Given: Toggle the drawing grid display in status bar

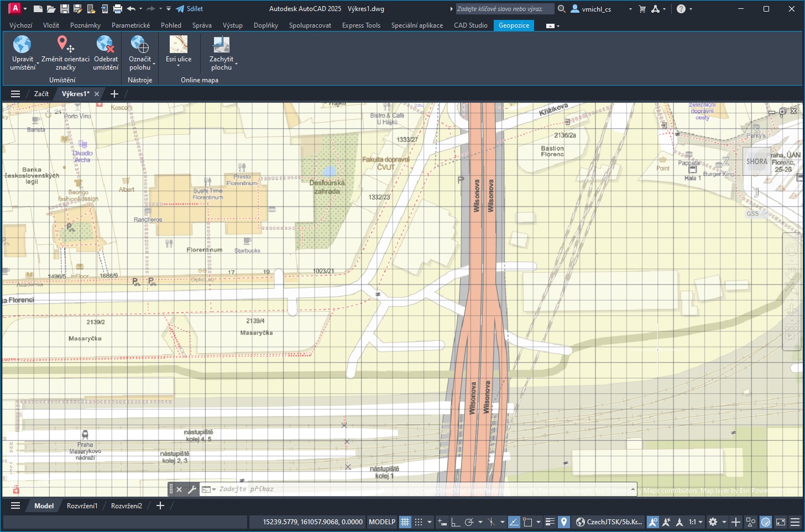Looking at the screenshot, I should tap(405, 522).
